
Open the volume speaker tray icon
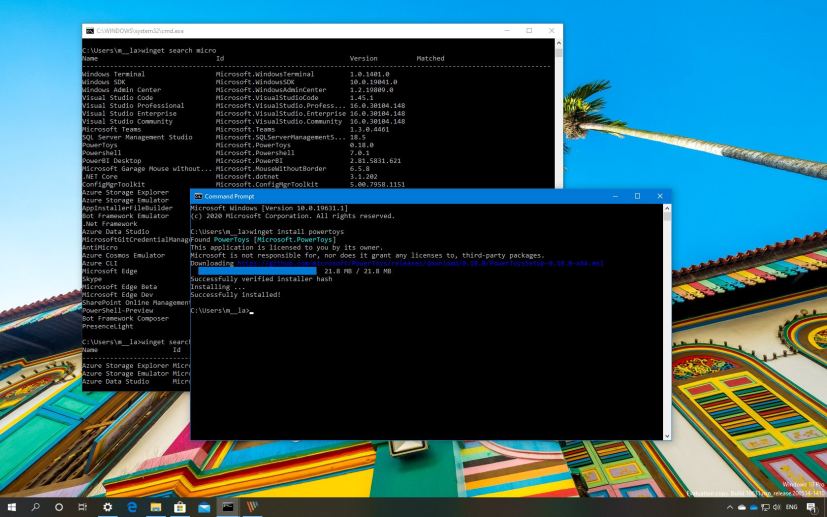click(776, 508)
